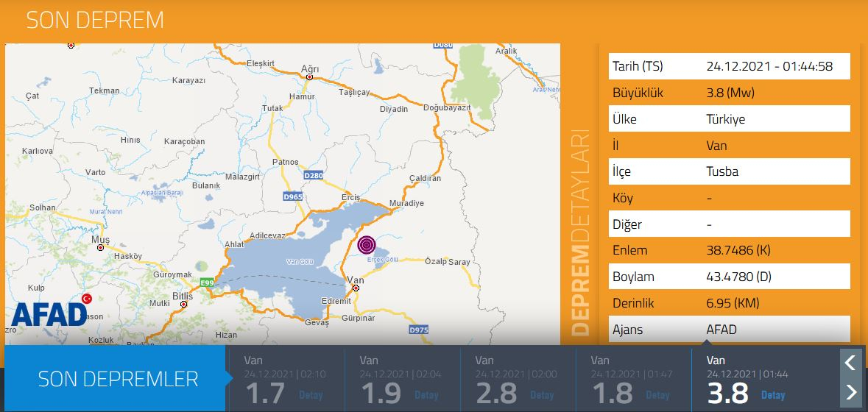Click the D975 road shield
Image resolution: width=868 pixels, height=412 pixels.
(x=418, y=330)
